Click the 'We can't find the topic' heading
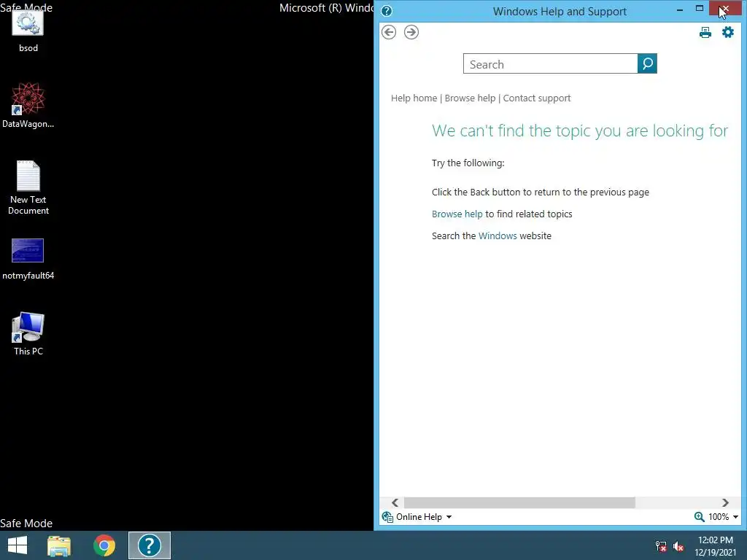Screen dimensions: 747x560 click(x=580, y=131)
